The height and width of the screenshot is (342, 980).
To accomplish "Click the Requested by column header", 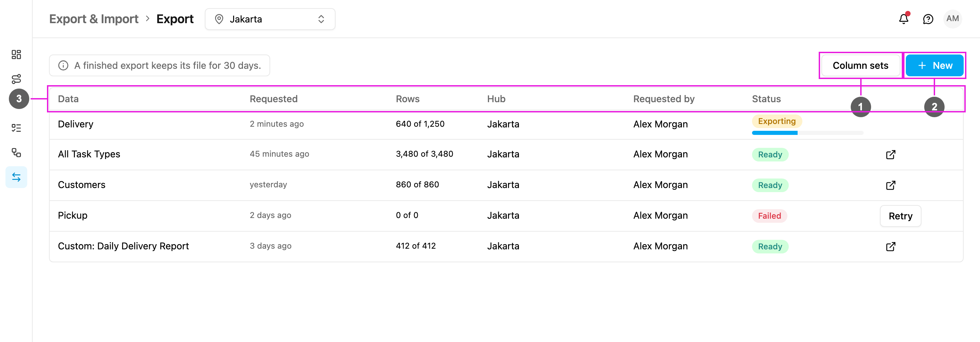I will [664, 99].
